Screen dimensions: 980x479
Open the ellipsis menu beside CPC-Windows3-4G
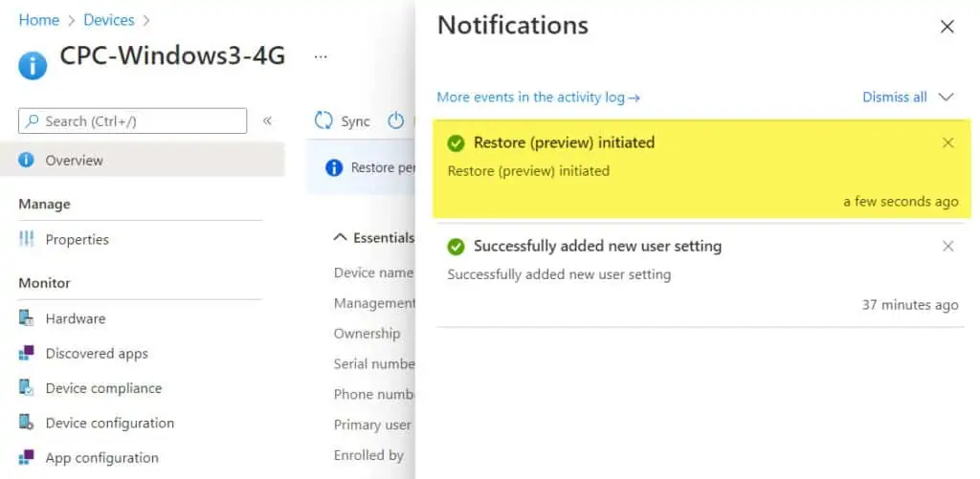click(x=321, y=56)
